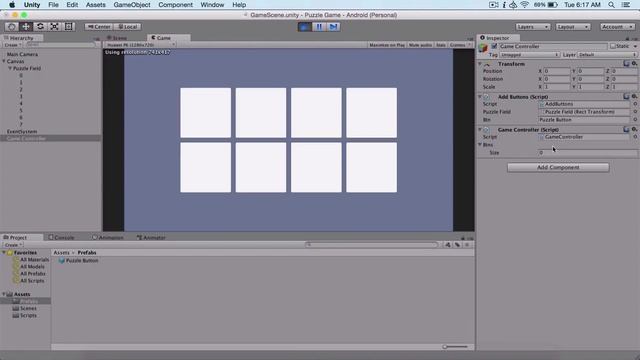Viewport: 640px width, 360px height.
Task: Collapse Add Buttons (Script) component
Action: click(480, 97)
